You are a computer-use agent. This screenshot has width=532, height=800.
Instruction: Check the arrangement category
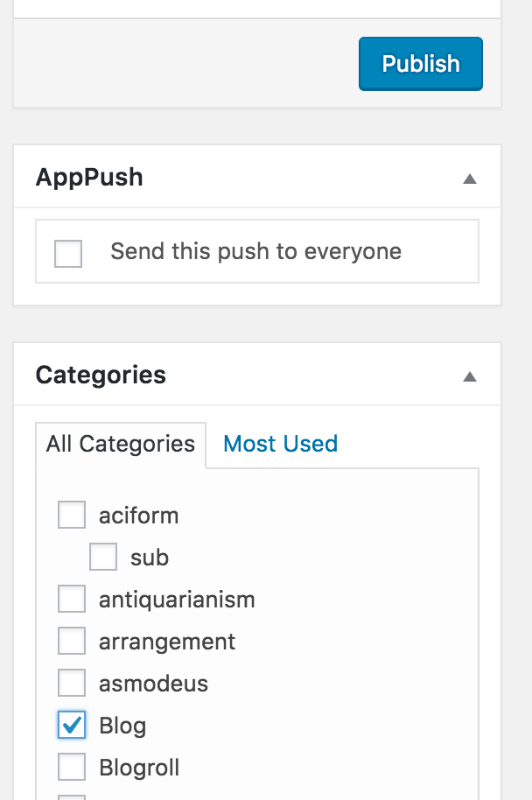pos(71,641)
